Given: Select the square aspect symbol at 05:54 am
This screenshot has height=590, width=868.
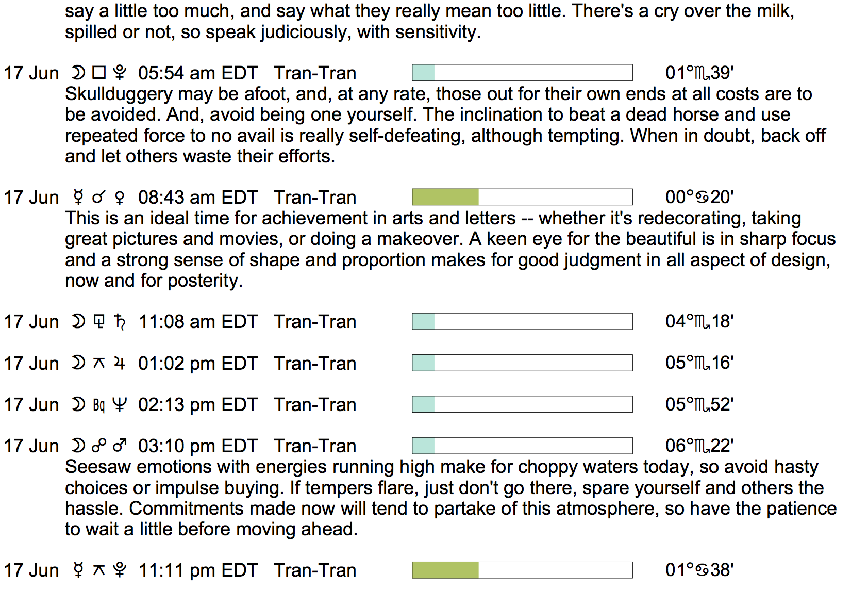Looking at the screenshot, I should (99, 73).
